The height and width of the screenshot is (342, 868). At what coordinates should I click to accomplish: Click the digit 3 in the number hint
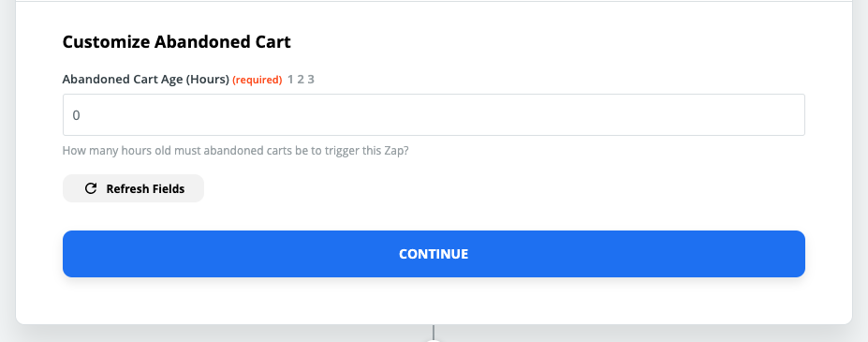click(311, 80)
